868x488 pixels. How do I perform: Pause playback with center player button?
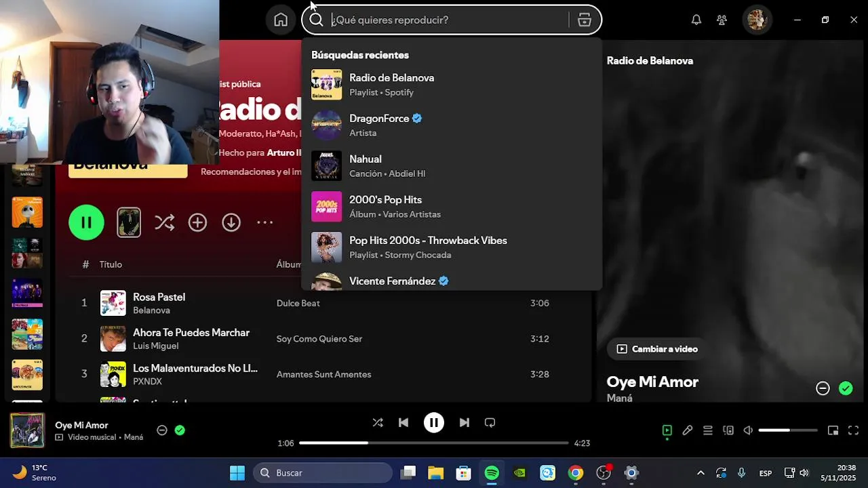pyautogui.click(x=434, y=422)
